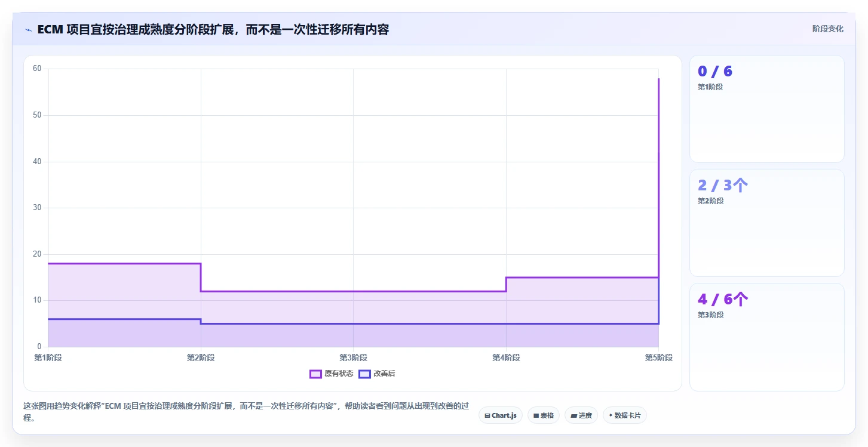868x447 pixels.
Task: Click the 20 y-axis value
Action: pyautogui.click(x=37, y=254)
